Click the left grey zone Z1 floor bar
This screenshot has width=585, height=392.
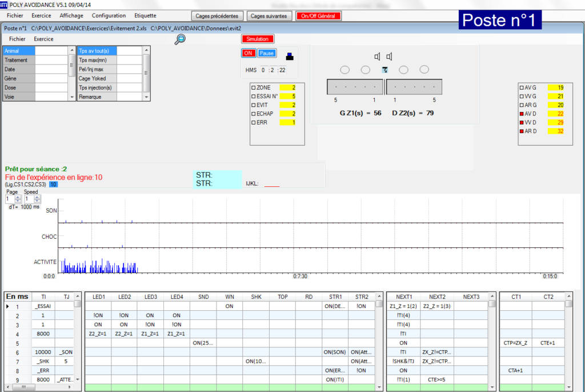tap(355, 87)
